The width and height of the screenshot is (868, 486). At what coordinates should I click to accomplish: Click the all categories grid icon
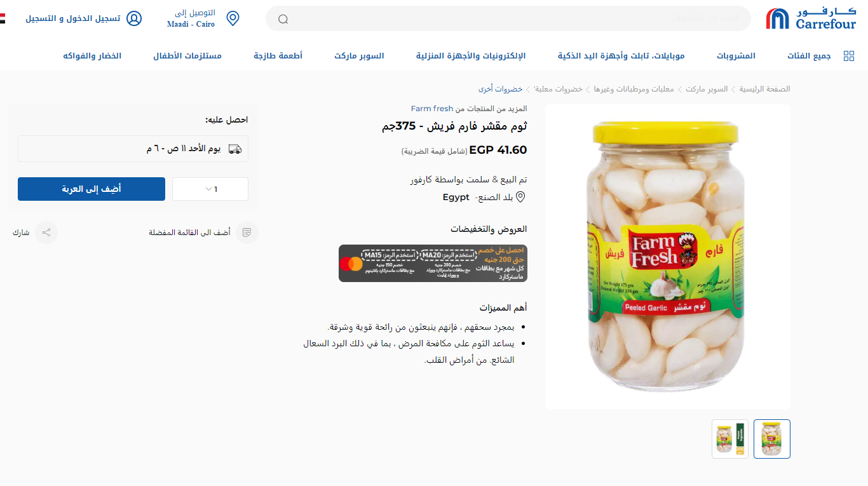[849, 56]
